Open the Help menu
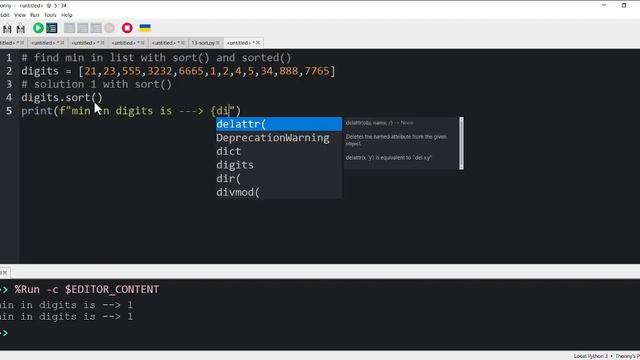The image size is (640, 360). (67, 15)
